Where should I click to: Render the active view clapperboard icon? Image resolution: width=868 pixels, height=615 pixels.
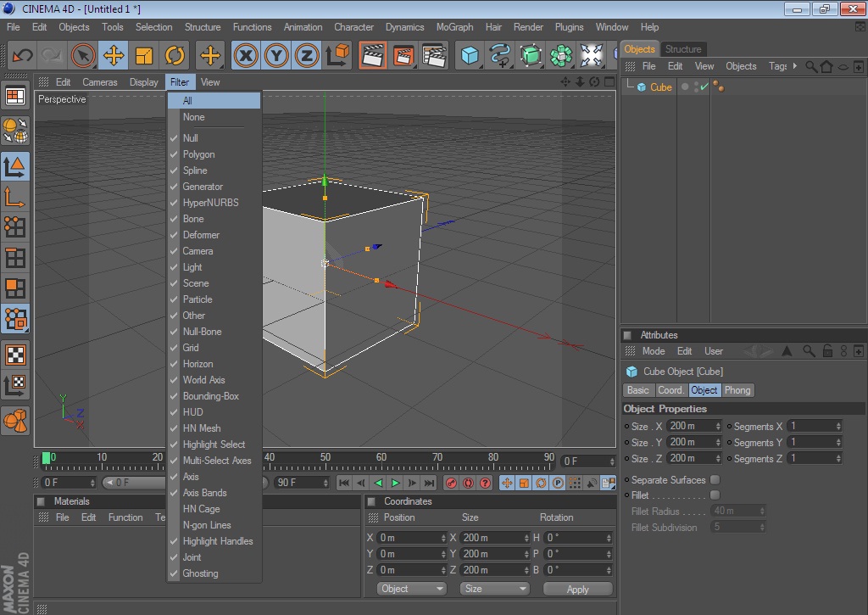[373, 55]
